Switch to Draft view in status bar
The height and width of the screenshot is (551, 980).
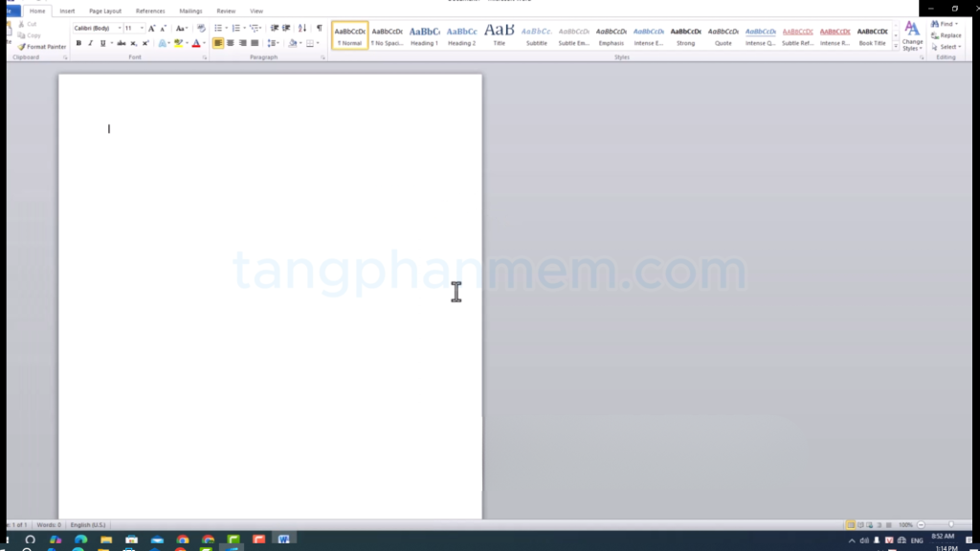(889, 525)
